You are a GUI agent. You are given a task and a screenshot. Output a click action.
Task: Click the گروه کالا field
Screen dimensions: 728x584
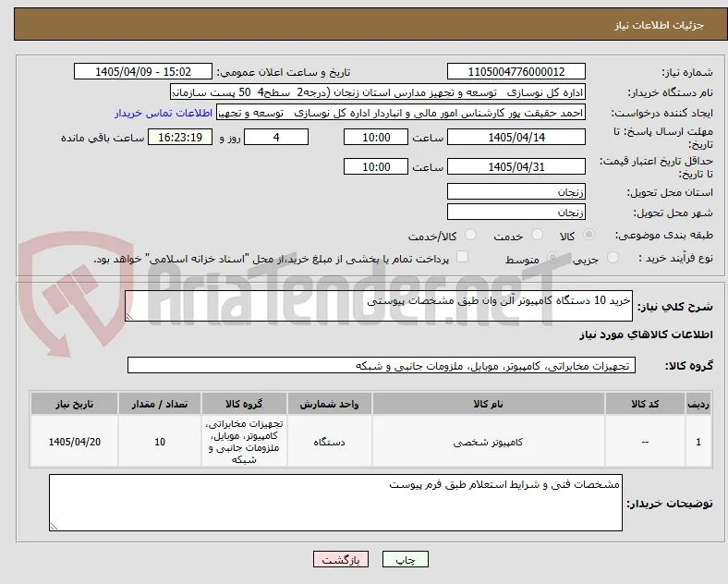pyautogui.click(x=382, y=365)
